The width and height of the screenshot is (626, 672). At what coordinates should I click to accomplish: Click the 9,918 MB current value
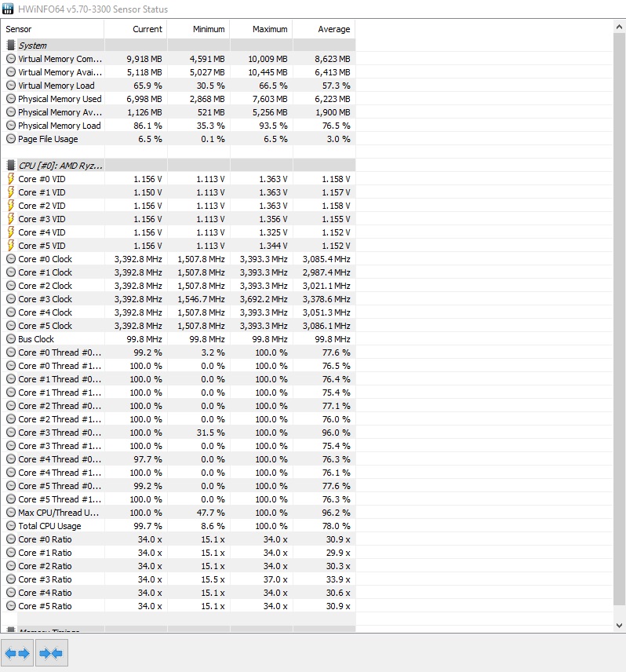tap(144, 59)
